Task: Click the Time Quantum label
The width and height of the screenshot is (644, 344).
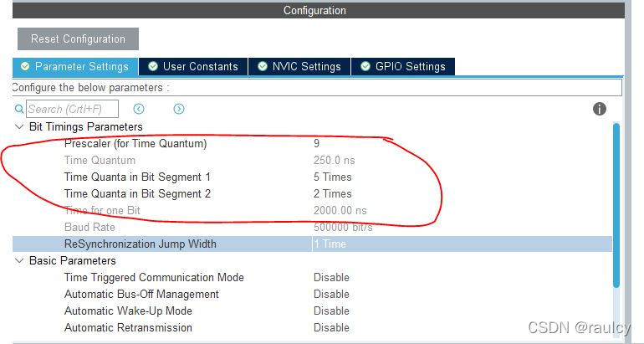Action: pyautogui.click(x=100, y=161)
